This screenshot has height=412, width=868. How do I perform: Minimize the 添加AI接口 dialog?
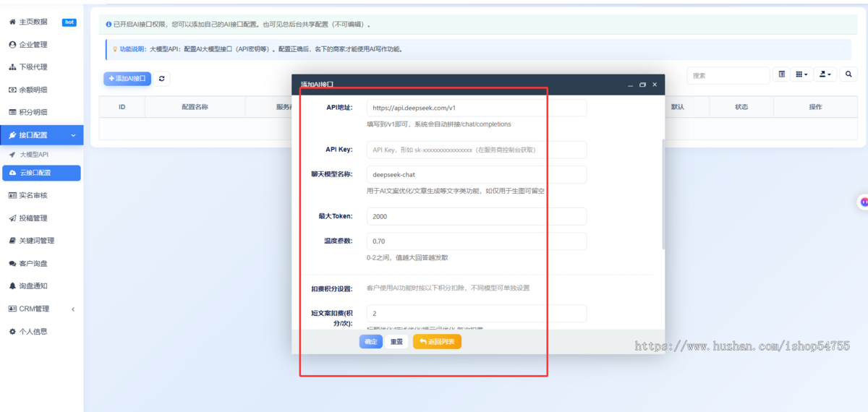point(631,85)
